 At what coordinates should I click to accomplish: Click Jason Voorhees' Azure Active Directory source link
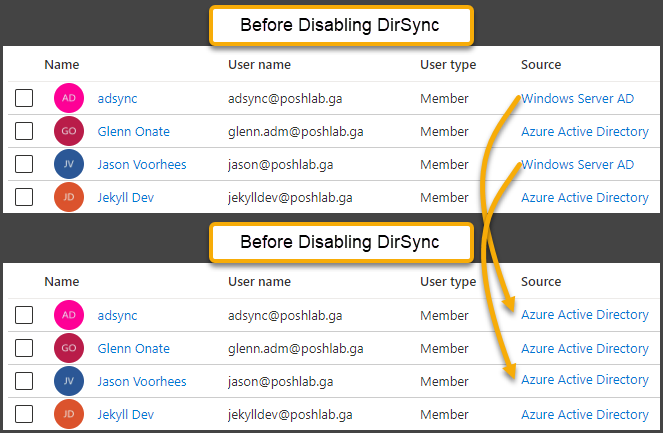click(x=585, y=380)
